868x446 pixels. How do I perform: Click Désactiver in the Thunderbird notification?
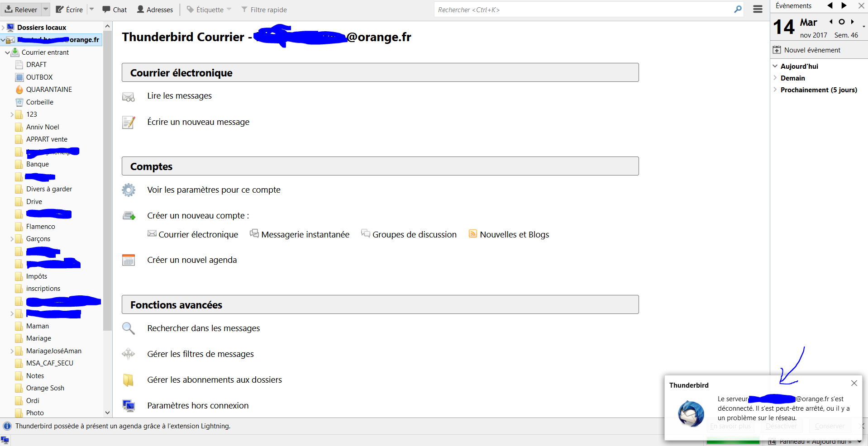point(781,426)
